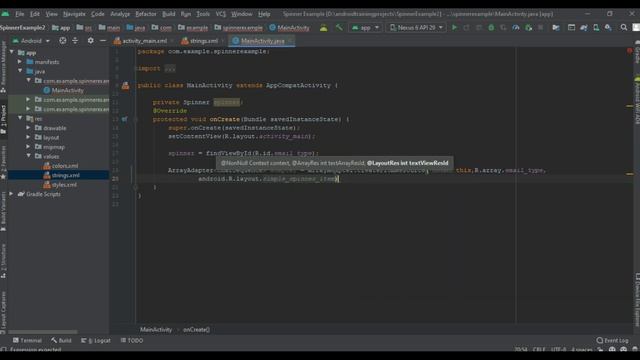Open the Navigate menu
The width and height of the screenshot is (640, 360).
74,14
